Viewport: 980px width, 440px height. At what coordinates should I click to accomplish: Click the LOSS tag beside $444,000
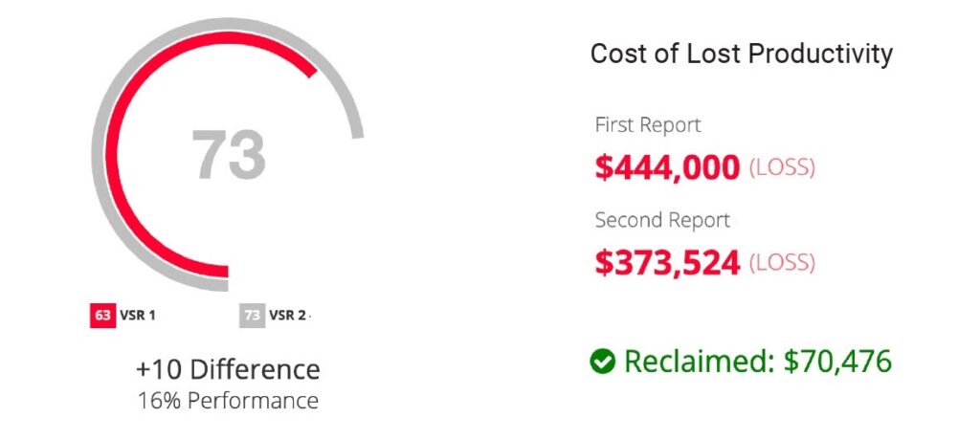click(782, 167)
